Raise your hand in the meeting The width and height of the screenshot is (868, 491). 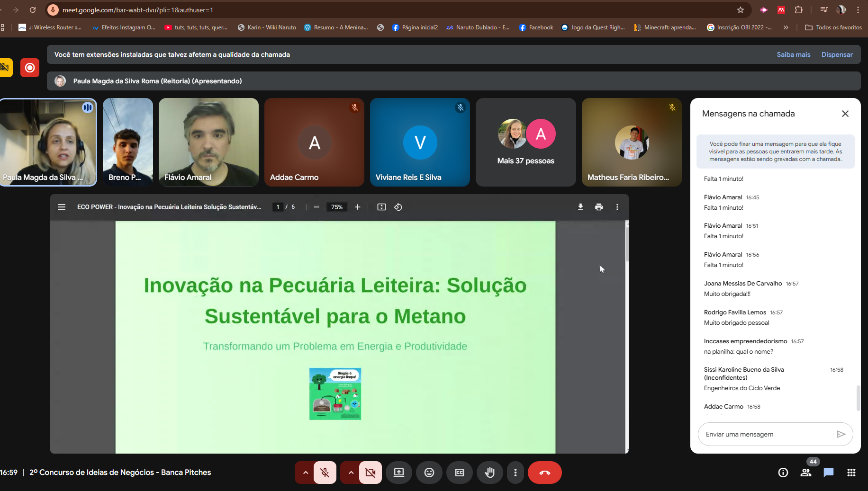(489, 473)
